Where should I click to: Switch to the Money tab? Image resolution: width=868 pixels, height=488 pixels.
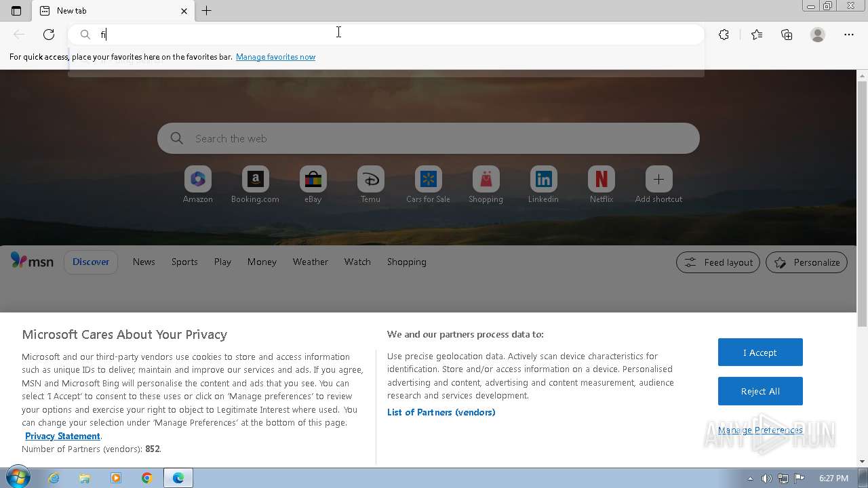click(262, 262)
